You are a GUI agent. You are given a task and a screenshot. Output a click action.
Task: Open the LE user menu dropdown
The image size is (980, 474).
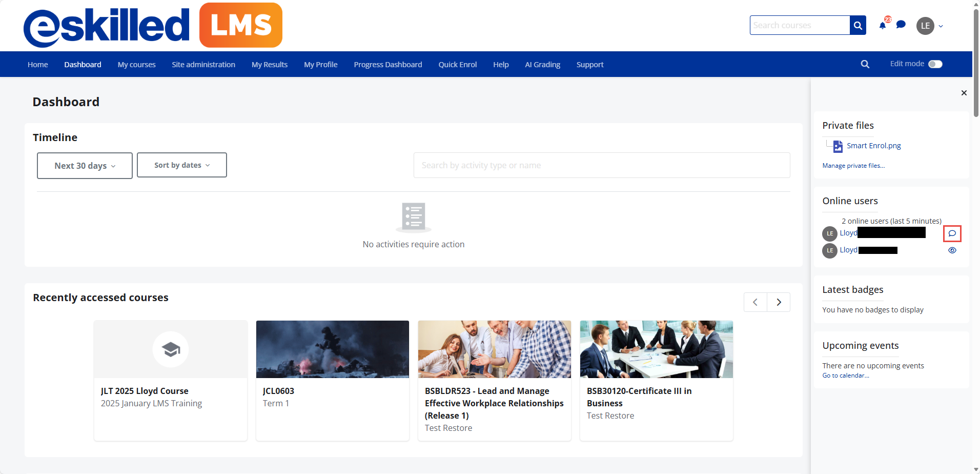[x=930, y=26]
